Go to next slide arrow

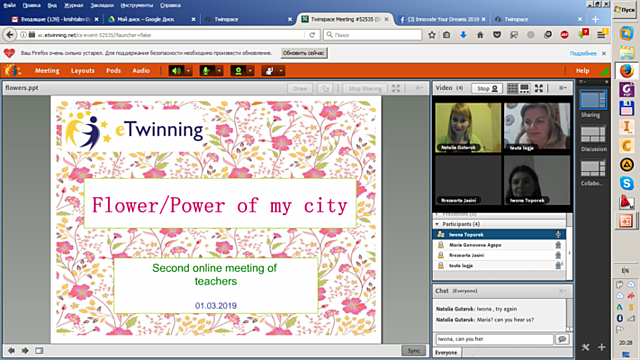click(x=25, y=351)
